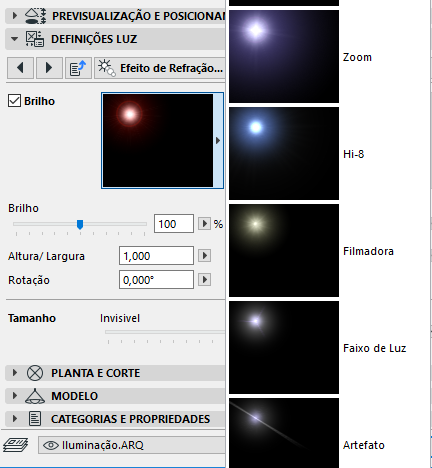
Task: Open the Iluminação.ARQ layer selector
Action: (132, 445)
